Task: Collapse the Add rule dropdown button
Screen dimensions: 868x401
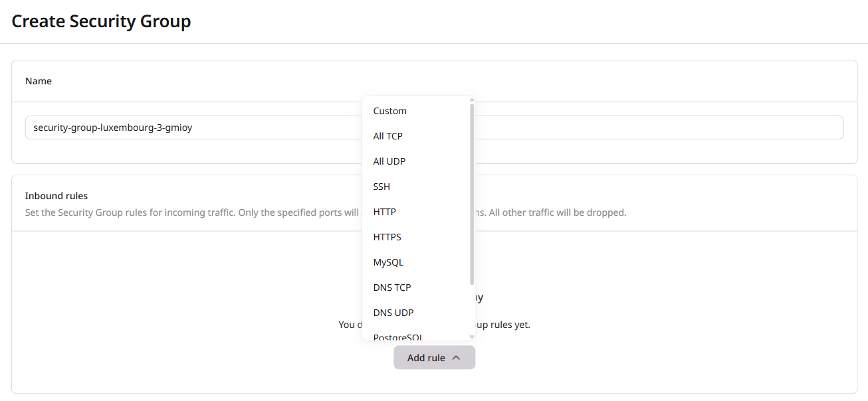Action: click(434, 358)
